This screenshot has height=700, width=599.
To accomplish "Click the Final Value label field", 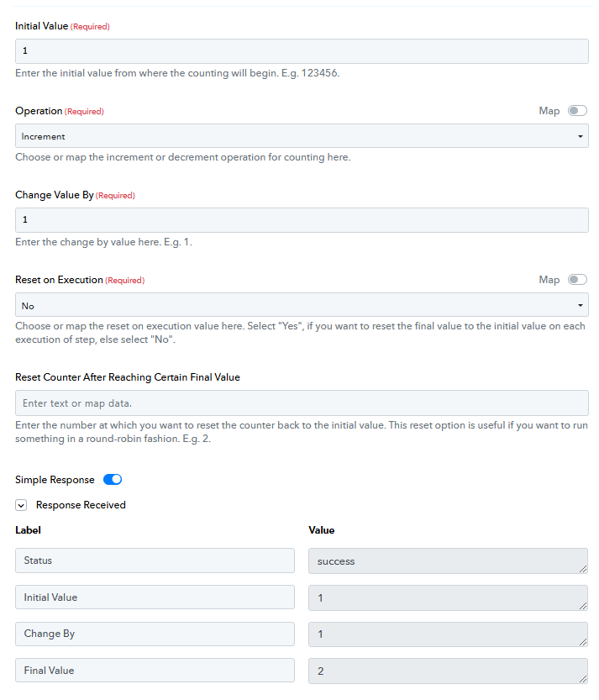I will (155, 670).
